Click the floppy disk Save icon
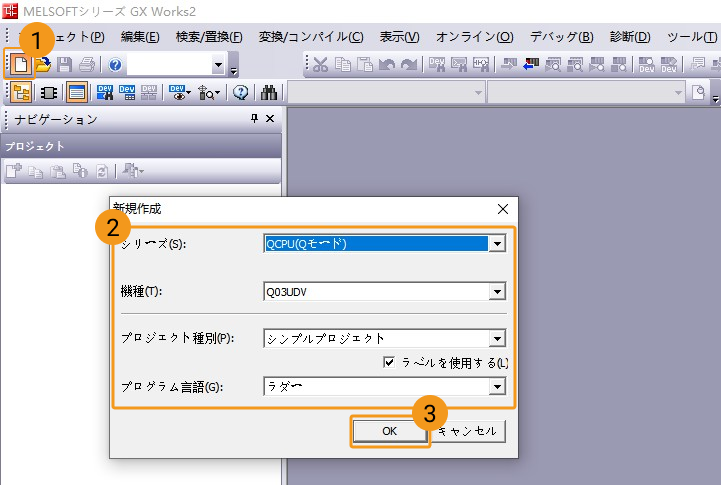This screenshot has height=485, width=721. tap(64, 65)
